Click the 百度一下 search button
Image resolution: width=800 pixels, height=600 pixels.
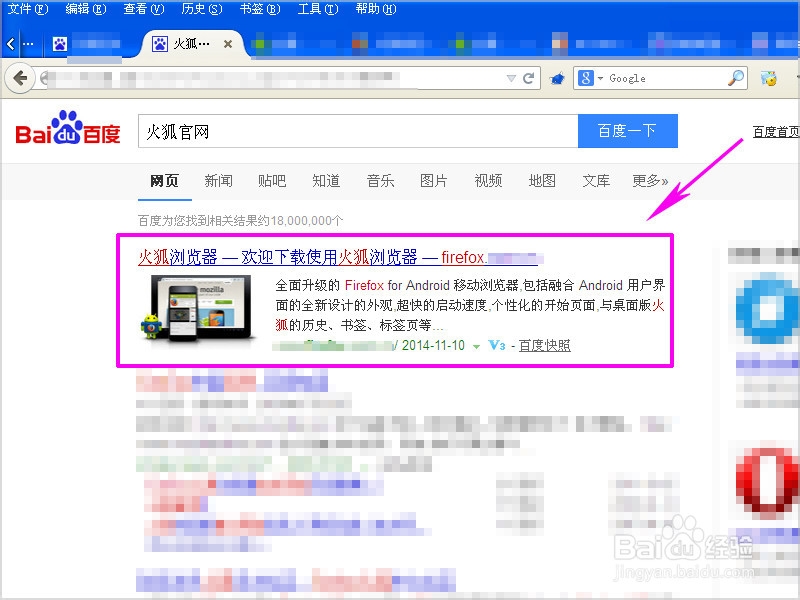pos(627,130)
